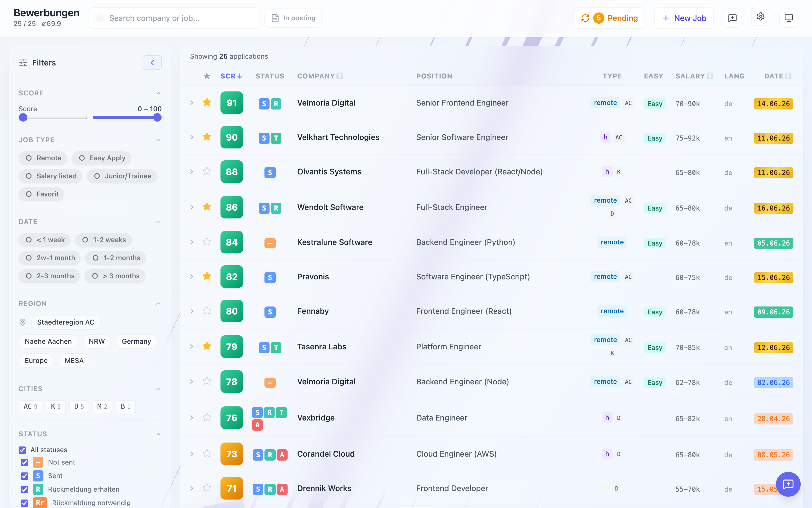Sort by the Date column header
The image size is (812, 508).
click(777, 76)
